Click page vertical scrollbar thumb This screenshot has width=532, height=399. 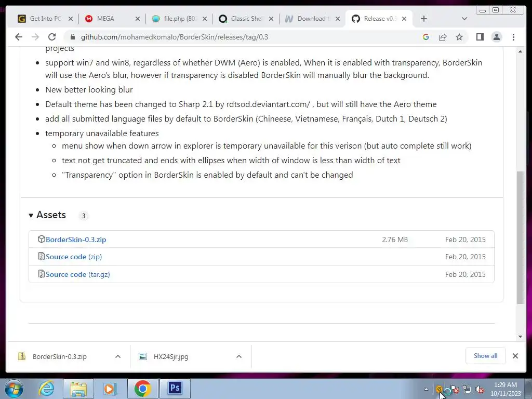520,237
